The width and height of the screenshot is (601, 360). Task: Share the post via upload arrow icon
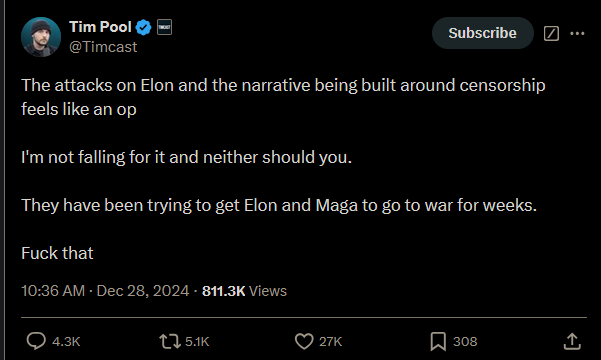pyautogui.click(x=572, y=341)
